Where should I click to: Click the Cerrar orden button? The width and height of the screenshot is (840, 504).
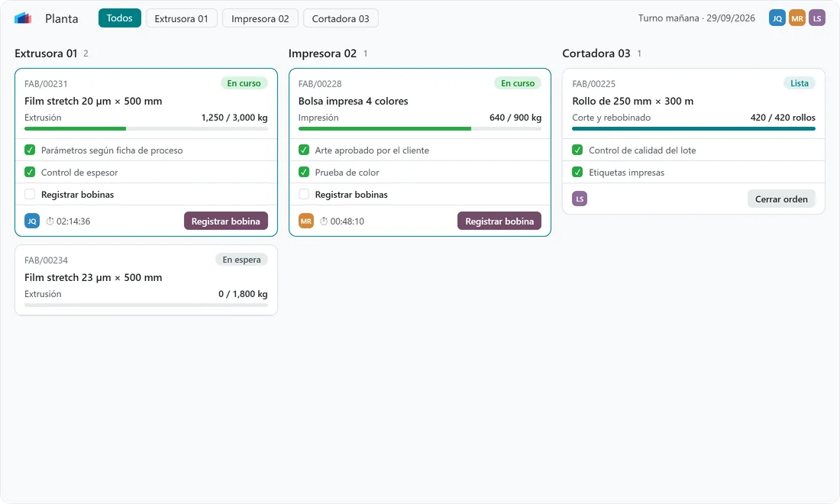click(781, 199)
